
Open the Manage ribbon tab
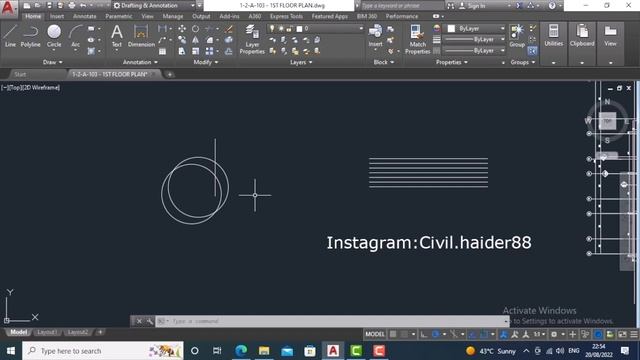[173, 16]
